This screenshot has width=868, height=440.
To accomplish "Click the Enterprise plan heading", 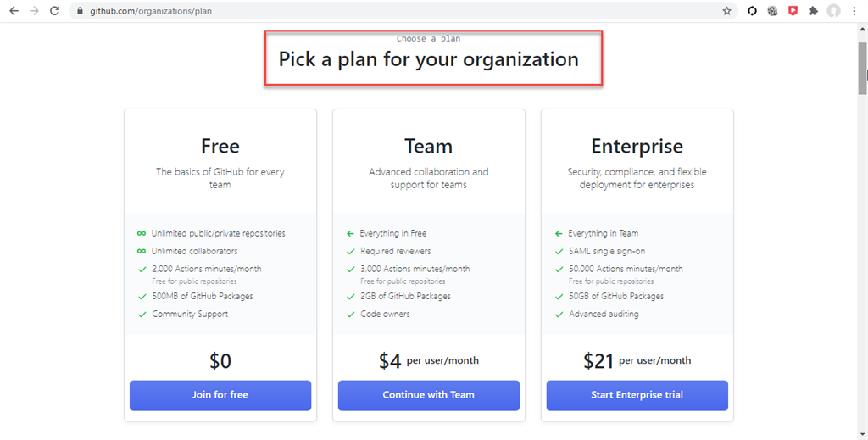I will [637, 147].
